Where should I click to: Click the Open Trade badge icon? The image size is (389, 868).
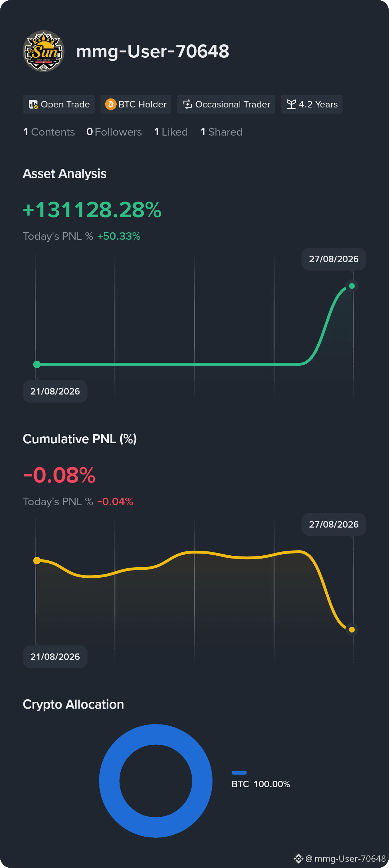[33, 105]
